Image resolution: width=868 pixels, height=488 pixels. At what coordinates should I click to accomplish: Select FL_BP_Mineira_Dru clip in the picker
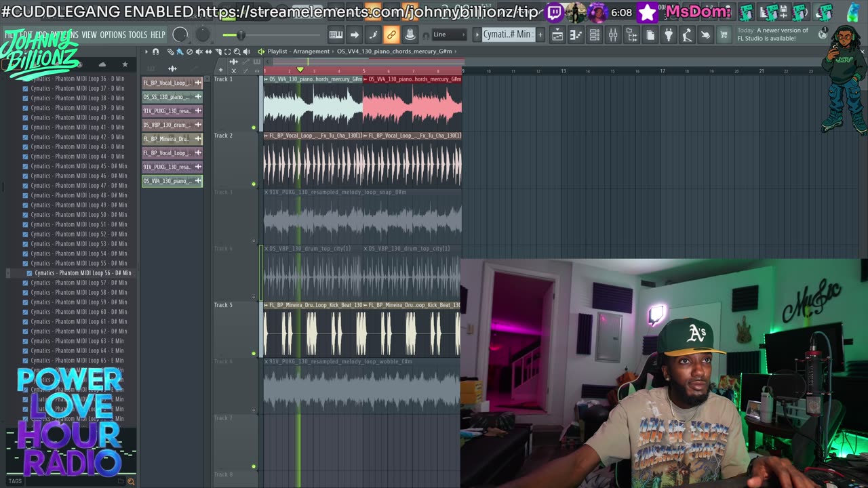[x=172, y=139]
